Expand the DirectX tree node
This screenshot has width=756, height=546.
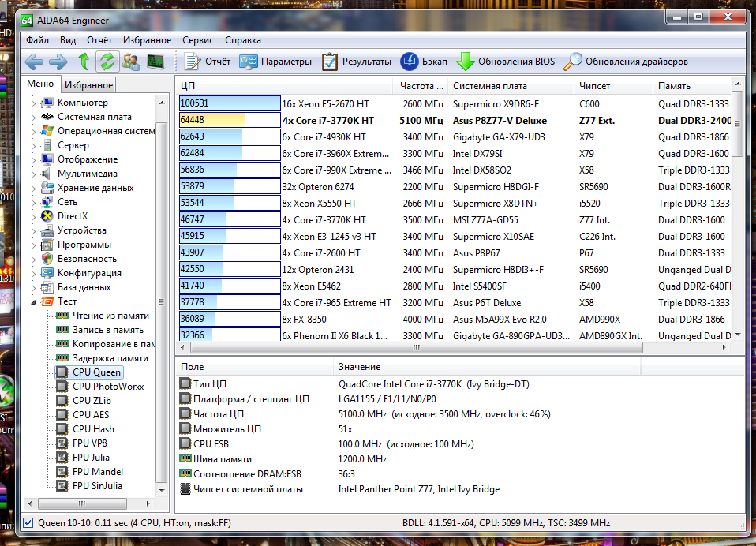33,217
